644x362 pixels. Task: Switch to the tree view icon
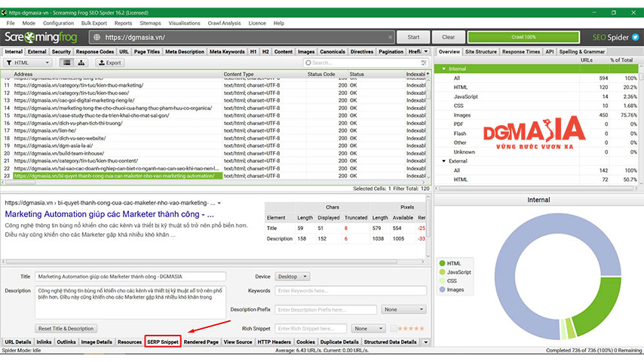[x=81, y=63]
